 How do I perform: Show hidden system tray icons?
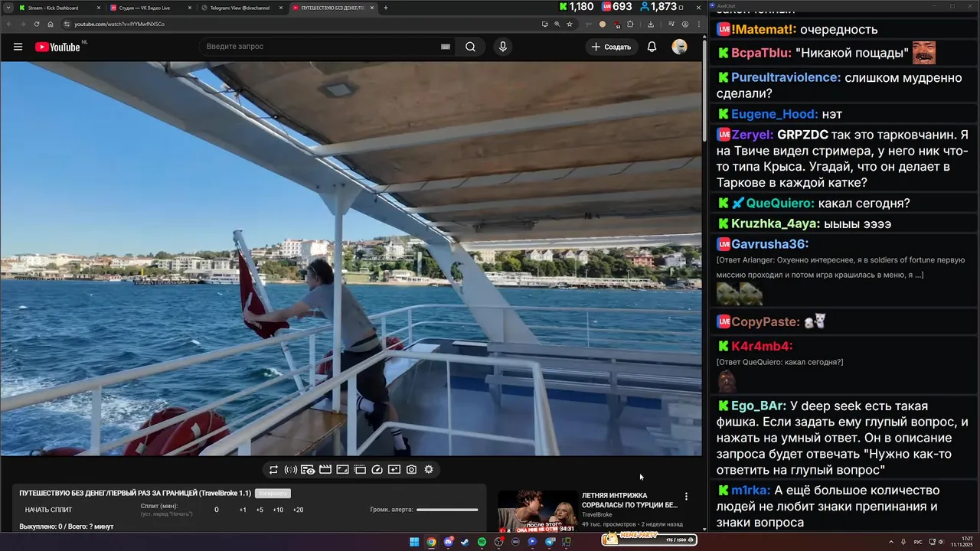click(x=890, y=542)
